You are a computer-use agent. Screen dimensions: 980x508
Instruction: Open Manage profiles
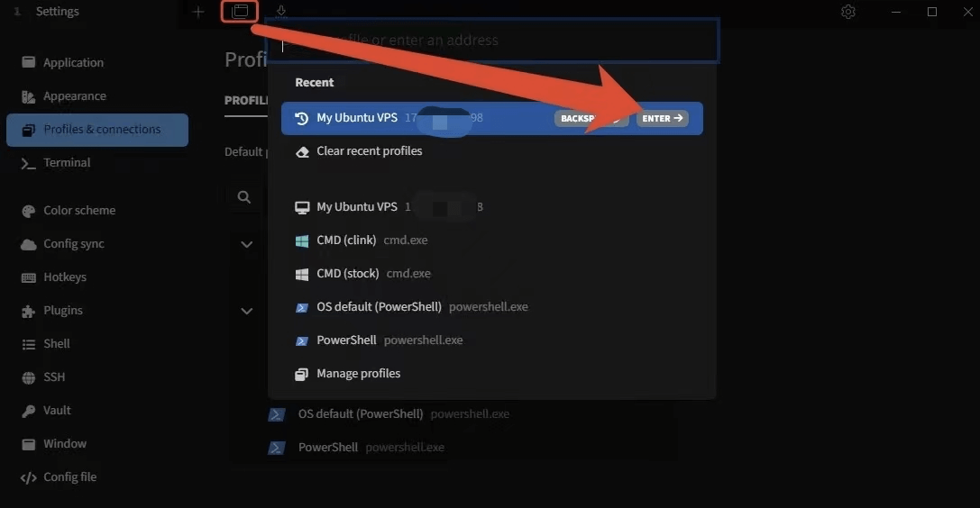pos(492,374)
